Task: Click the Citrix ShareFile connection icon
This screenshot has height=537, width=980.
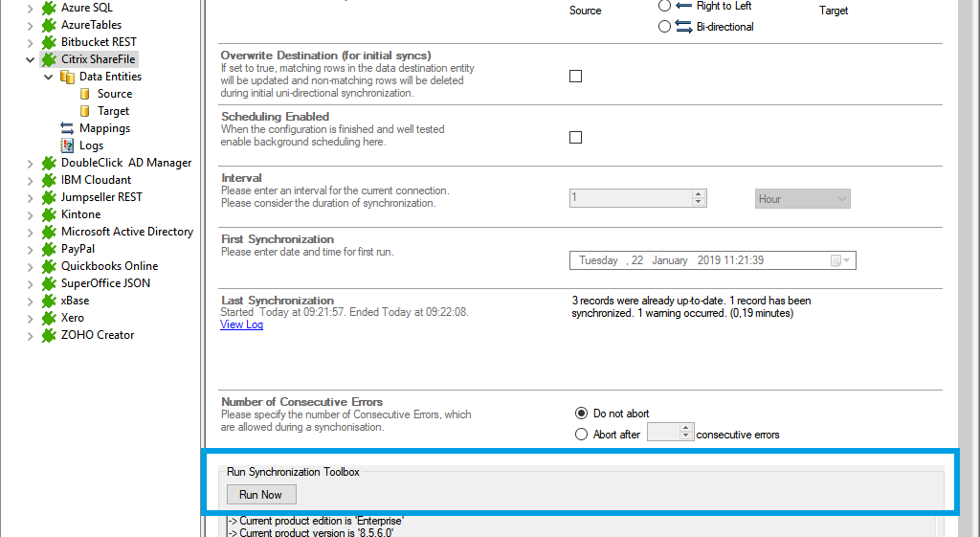Action: pyautogui.click(x=49, y=59)
